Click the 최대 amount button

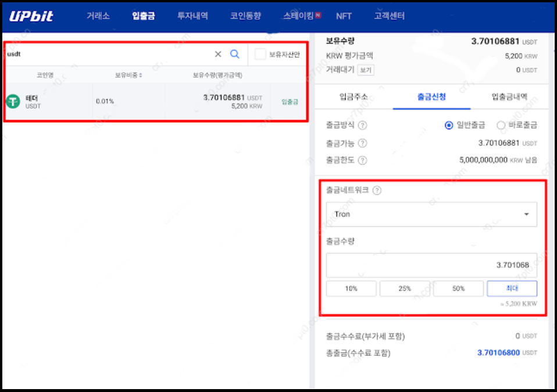[x=512, y=288]
